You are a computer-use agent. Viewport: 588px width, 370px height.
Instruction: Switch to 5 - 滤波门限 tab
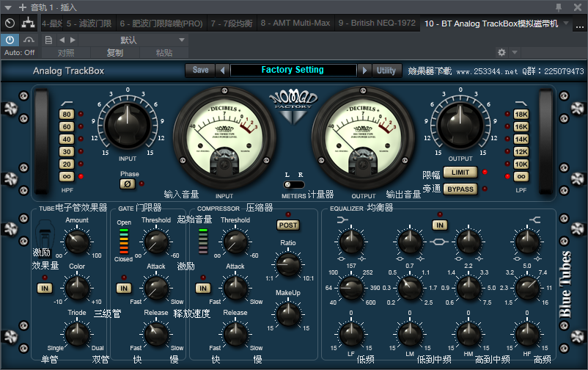point(89,23)
